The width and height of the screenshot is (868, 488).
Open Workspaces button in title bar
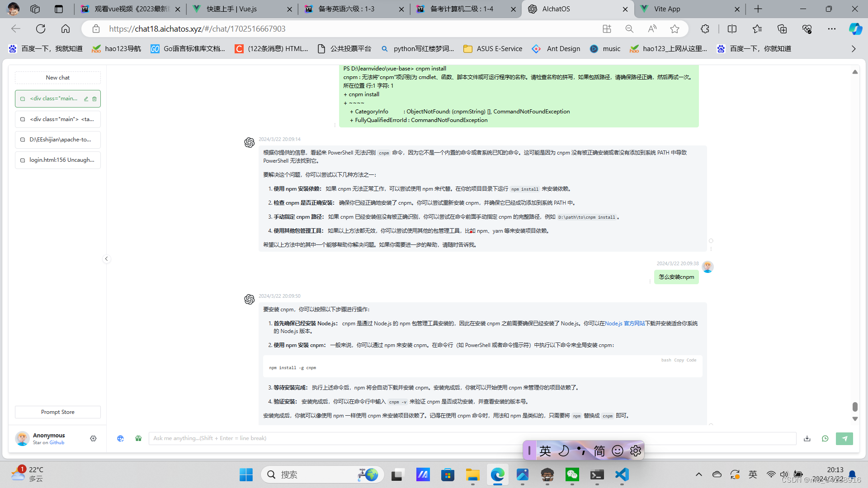point(35,9)
